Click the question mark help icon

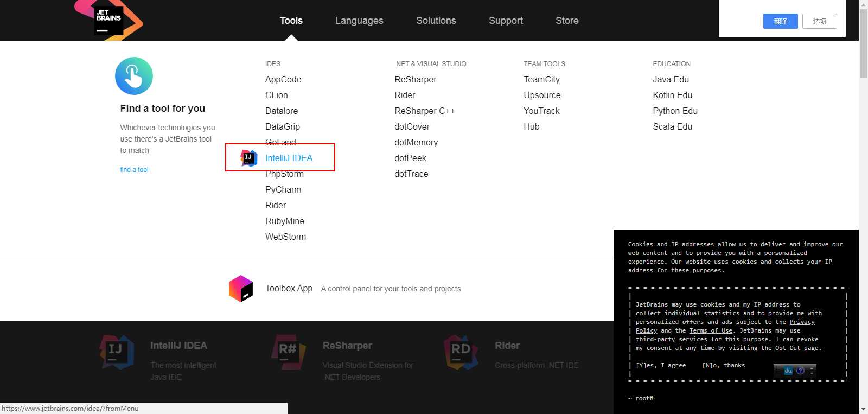tap(800, 371)
